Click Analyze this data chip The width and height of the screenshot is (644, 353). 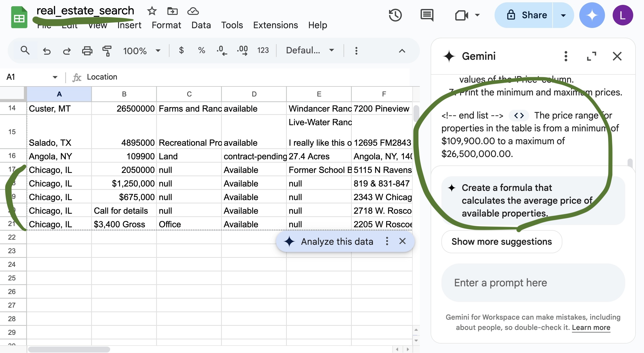tap(337, 241)
